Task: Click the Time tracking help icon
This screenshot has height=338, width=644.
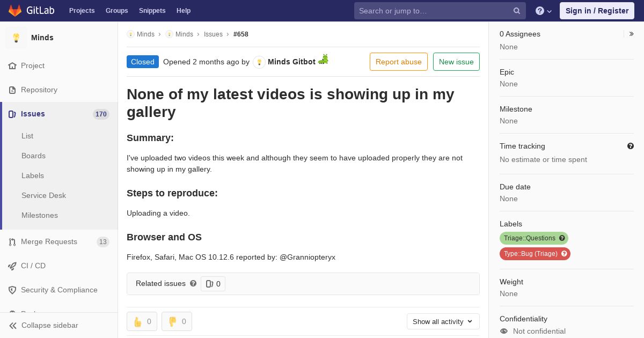Action: 631,146
